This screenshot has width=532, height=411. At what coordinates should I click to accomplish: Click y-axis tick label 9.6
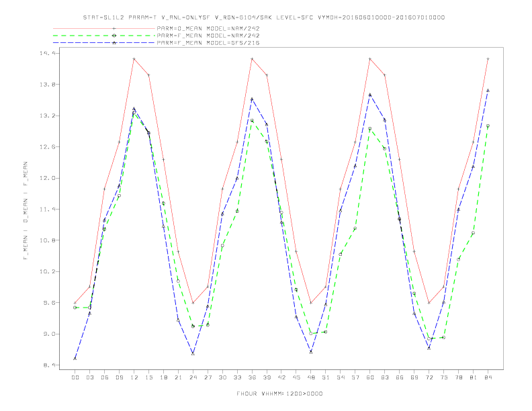click(50, 303)
